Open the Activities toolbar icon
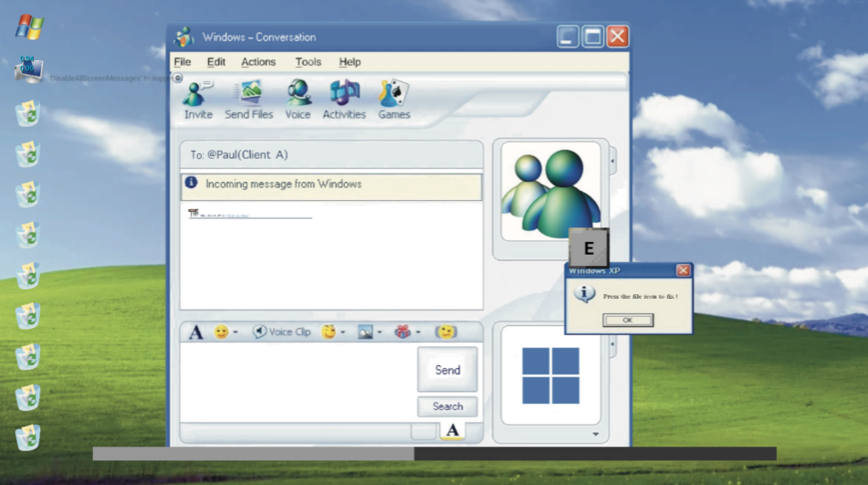Image resolution: width=868 pixels, height=485 pixels. click(x=344, y=93)
